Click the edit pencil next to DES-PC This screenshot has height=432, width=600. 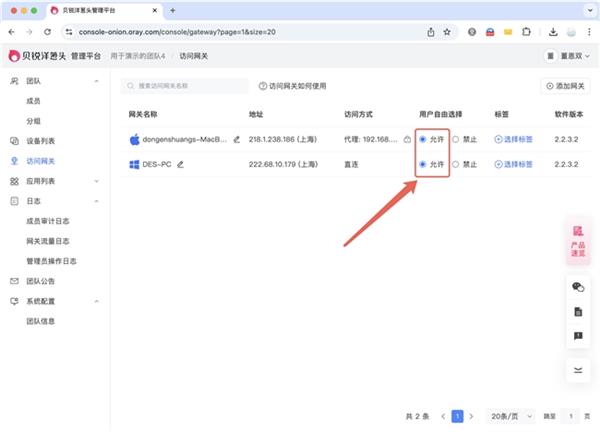[181, 164]
